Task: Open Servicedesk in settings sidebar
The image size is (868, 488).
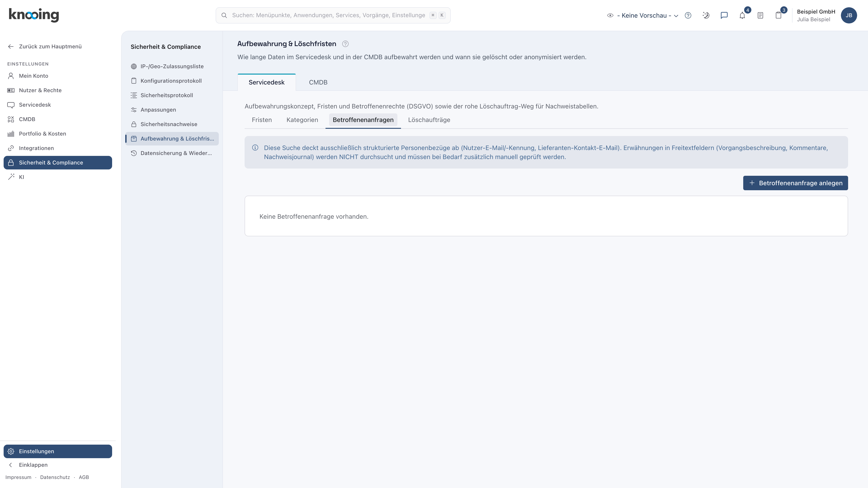Action: [58, 105]
